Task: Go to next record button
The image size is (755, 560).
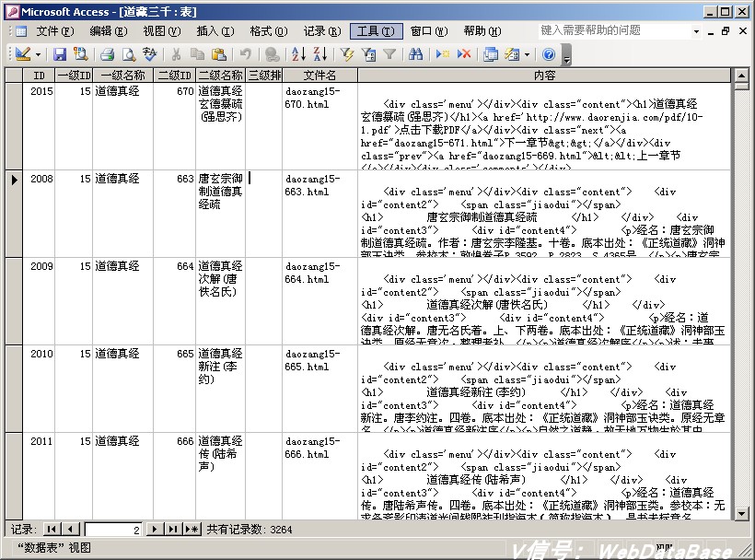Action: click(x=154, y=530)
